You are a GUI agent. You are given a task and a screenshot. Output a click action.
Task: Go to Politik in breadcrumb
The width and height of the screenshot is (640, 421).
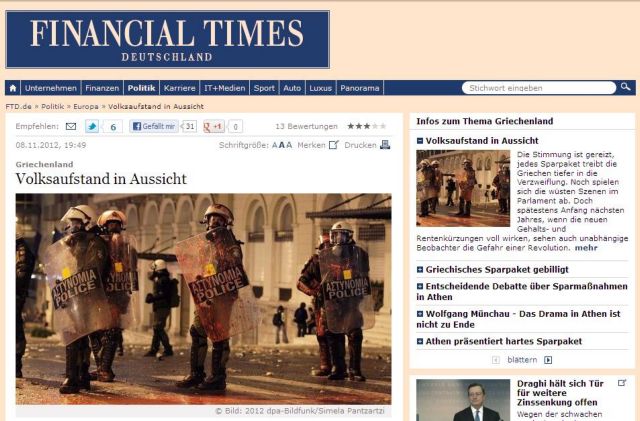[53, 107]
